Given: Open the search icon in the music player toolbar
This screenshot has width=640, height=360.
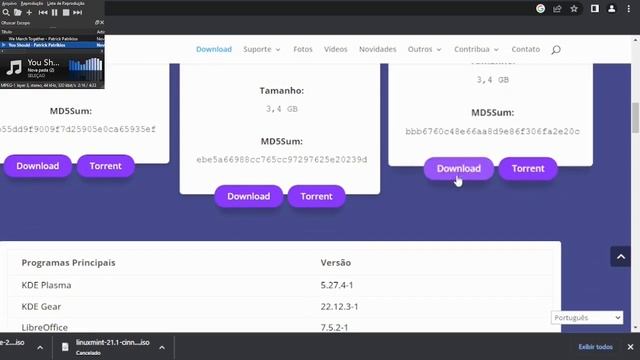Looking at the screenshot, I should (6, 13).
